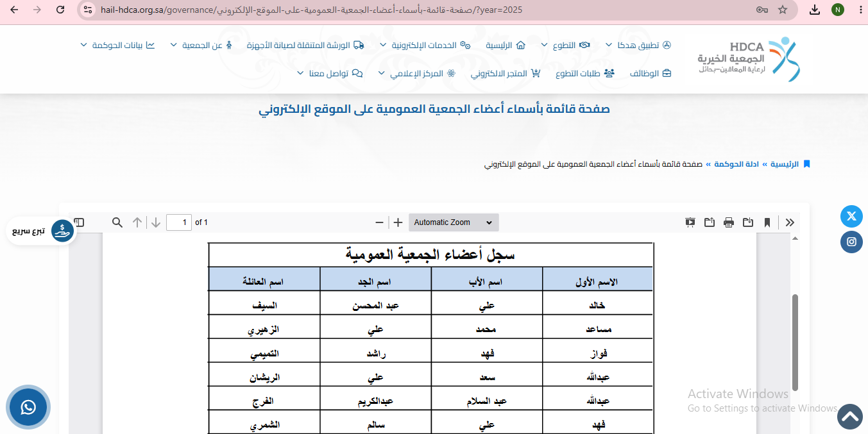
Task: Open the X (Twitter) social icon
Action: 851,216
